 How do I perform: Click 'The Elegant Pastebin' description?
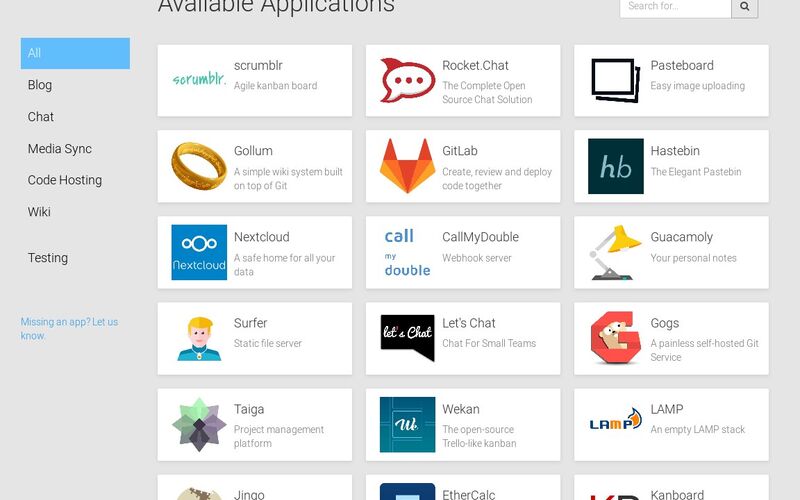coord(696,172)
